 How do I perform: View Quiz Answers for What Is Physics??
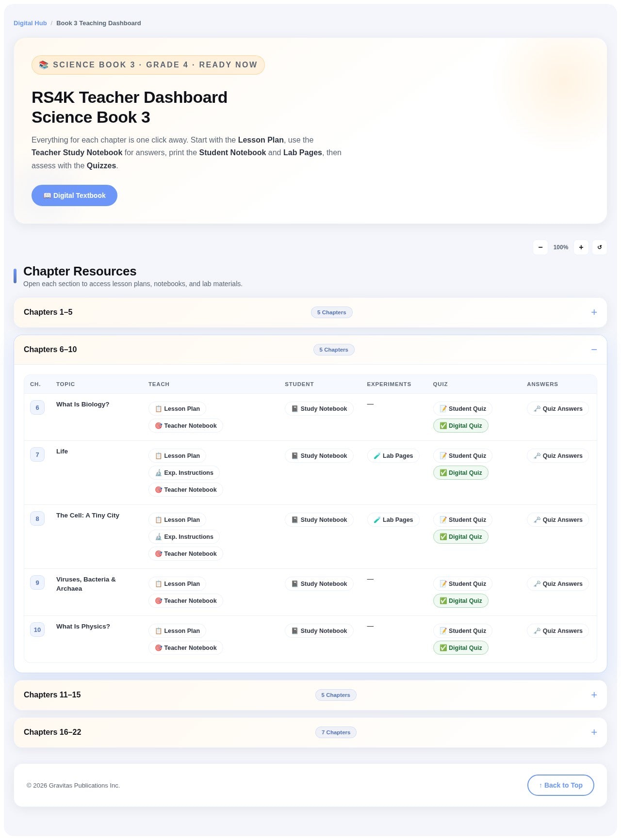coord(558,631)
